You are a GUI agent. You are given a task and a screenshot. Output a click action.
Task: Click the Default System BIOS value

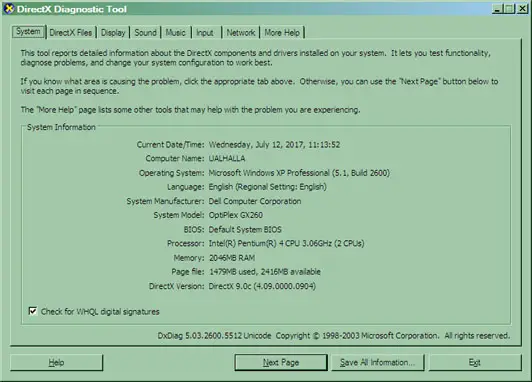tap(245, 229)
